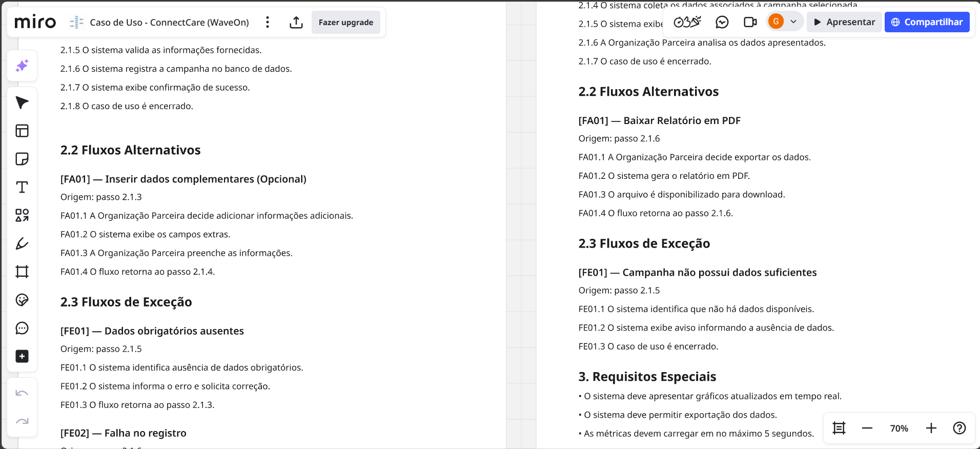The width and height of the screenshot is (980, 449).
Task: Start a video call
Action: 750,22
